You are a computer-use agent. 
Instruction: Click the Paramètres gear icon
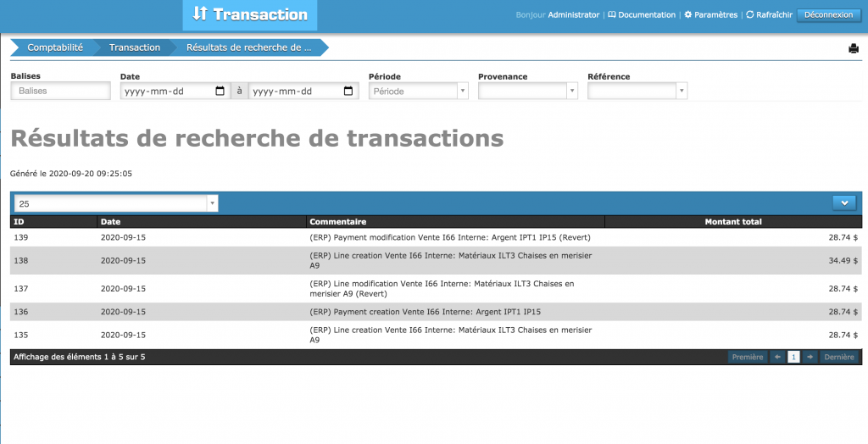(x=688, y=15)
